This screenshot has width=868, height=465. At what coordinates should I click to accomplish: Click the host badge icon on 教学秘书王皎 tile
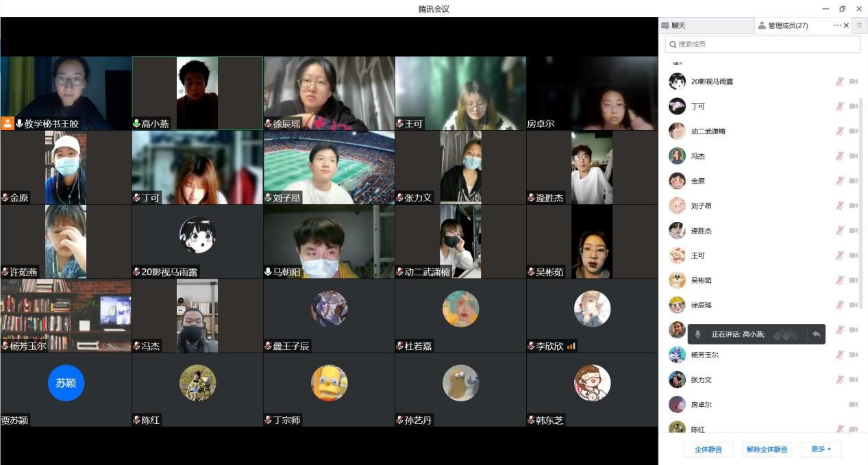pos(8,123)
